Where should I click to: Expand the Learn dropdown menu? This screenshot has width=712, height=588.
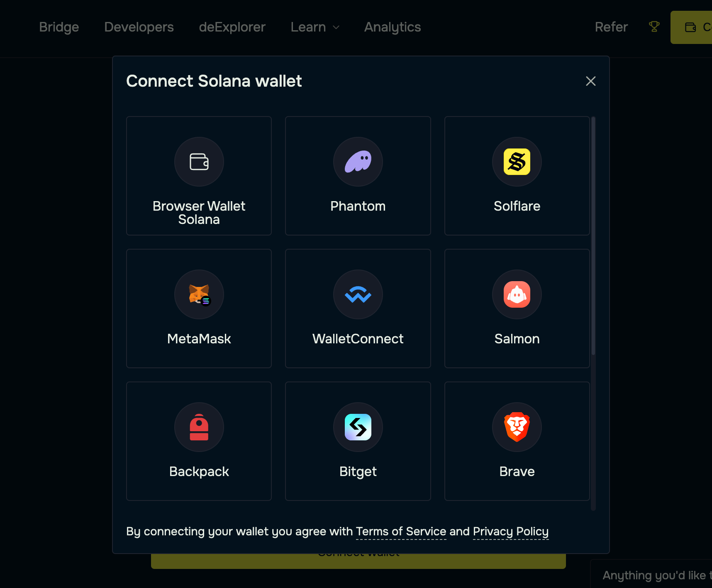315,27
